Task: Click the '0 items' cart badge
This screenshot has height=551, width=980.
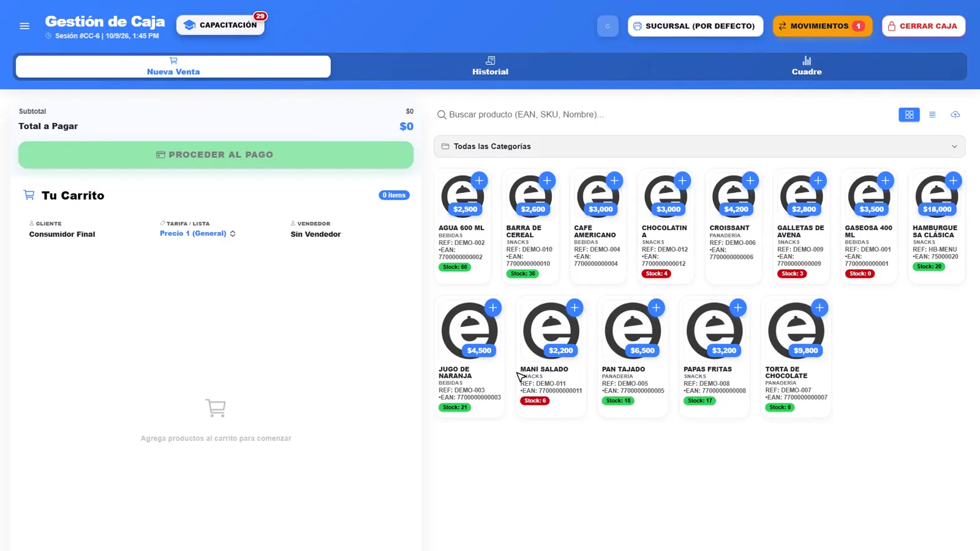Action: coord(394,195)
